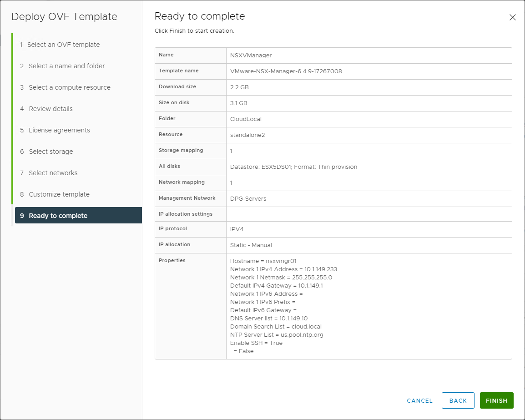This screenshot has height=420, width=525.
Task: Click the size on disk 3.1 GB
Action: (x=239, y=103)
